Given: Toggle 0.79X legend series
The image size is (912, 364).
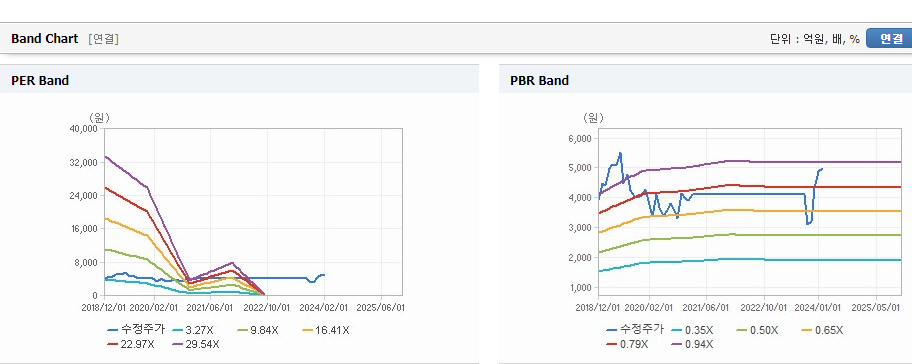Looking at the screenshot, I should (626, 344).
